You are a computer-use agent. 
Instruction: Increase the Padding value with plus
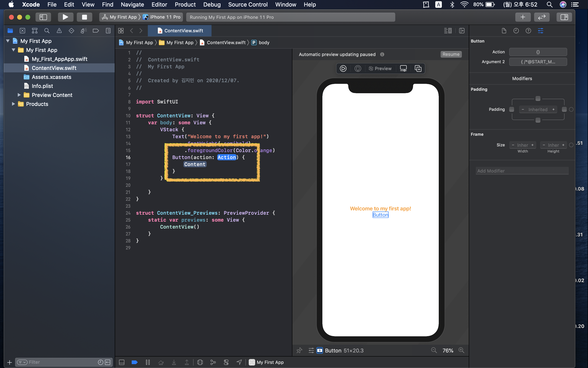(x=553, y=110)
